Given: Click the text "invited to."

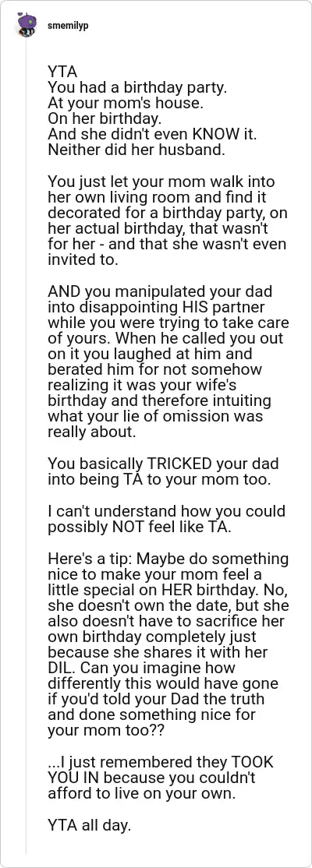Looking at the screenshot, I should click(x=83, y=261).
